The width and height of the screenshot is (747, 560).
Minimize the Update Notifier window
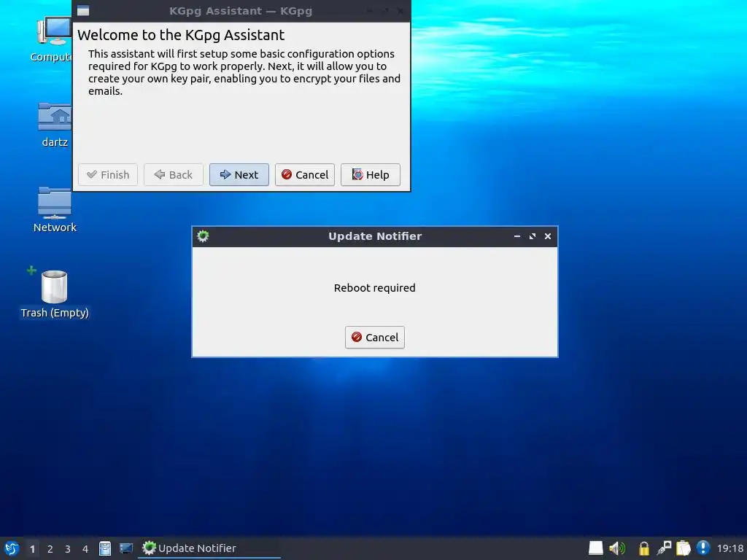(x=517, y=236)
